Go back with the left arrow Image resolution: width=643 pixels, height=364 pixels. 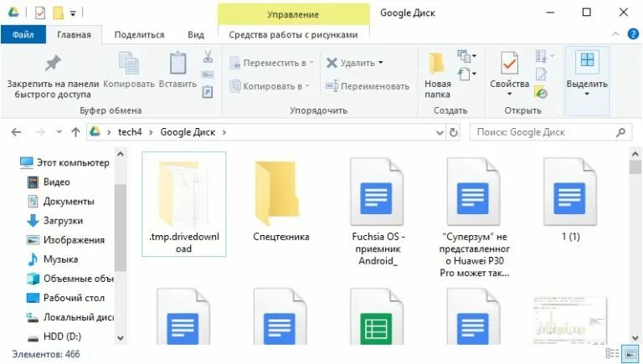click(x=16, y=132)
